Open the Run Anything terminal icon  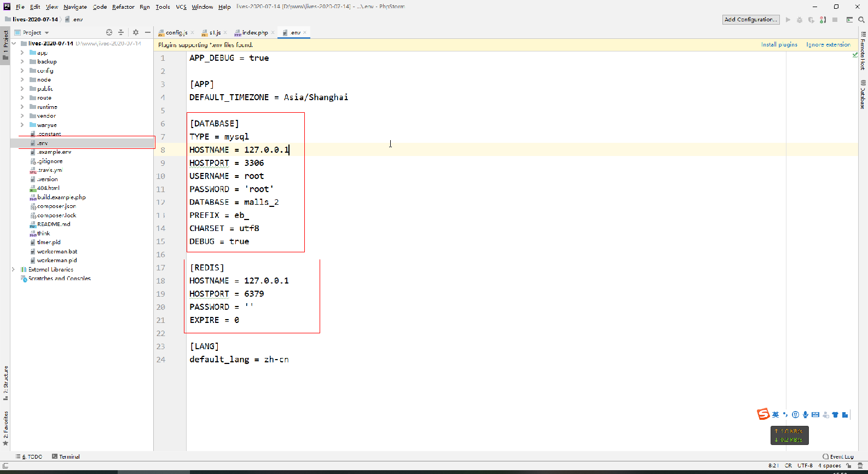click(x=849, y=20)
